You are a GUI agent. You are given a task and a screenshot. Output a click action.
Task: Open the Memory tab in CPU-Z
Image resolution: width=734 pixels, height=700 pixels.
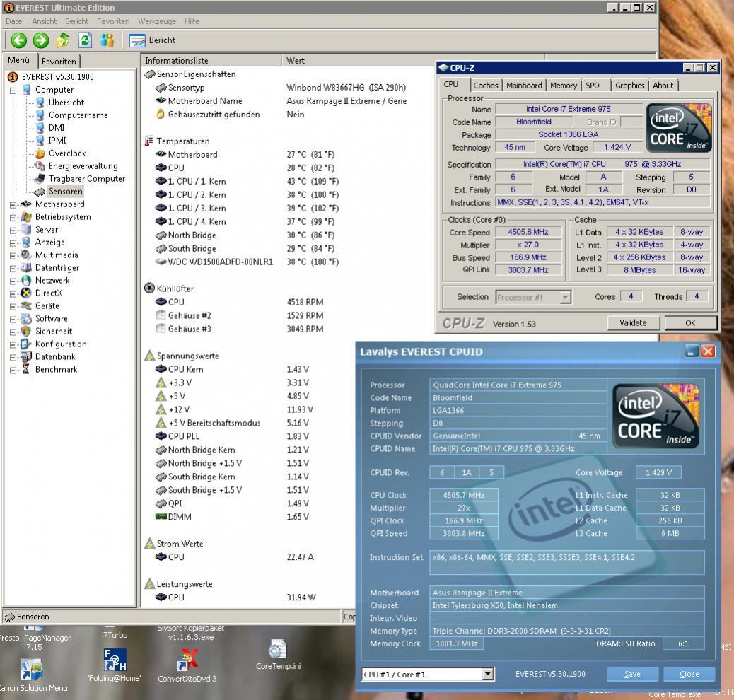563,86
